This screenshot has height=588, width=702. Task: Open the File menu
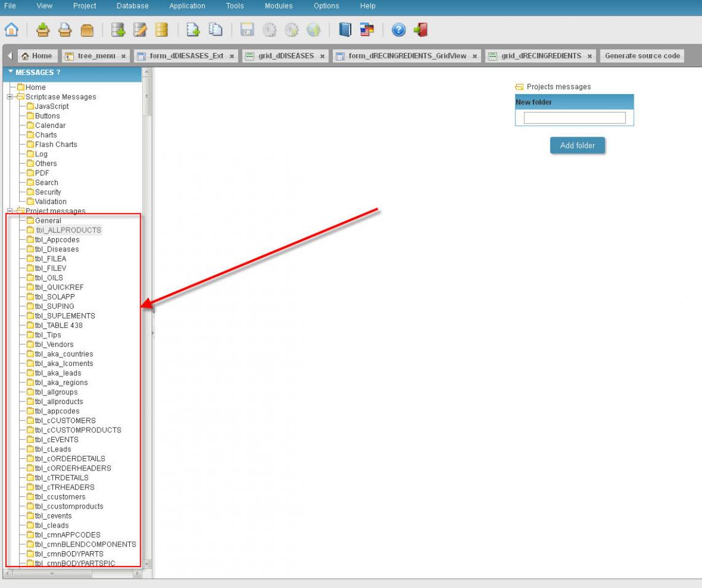(x=10, y=6)
